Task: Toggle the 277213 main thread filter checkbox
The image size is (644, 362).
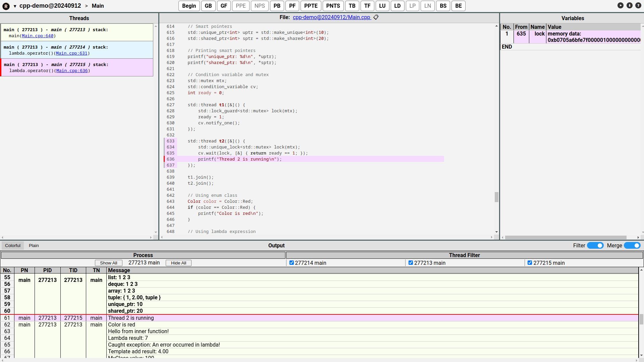Action: tap(411, 263)
